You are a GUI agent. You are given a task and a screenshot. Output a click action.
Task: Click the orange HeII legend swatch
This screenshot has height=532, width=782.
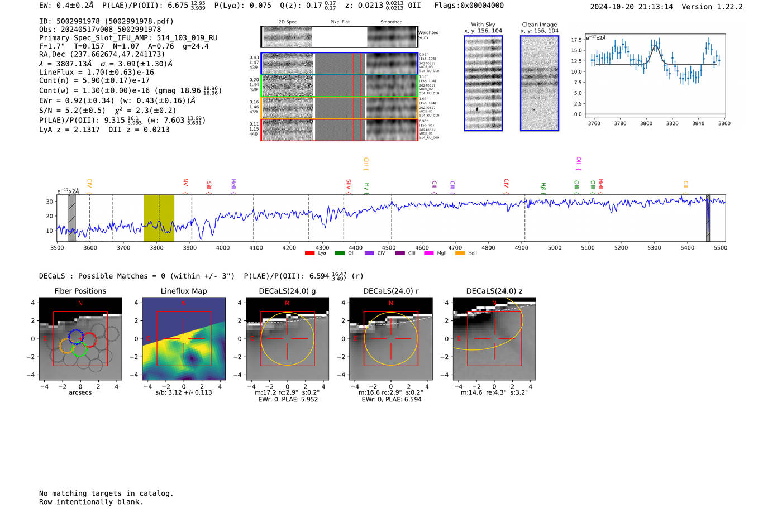pyautogui.click(x=460, y=253)
